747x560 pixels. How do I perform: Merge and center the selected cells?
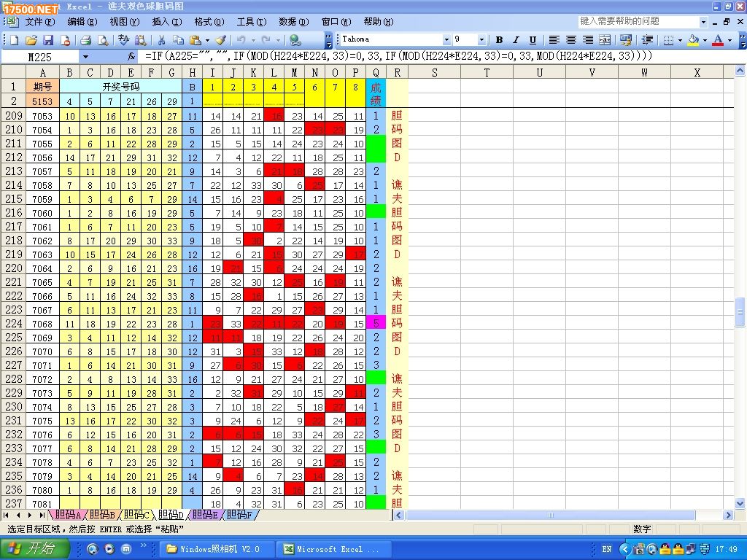[605, 40]
